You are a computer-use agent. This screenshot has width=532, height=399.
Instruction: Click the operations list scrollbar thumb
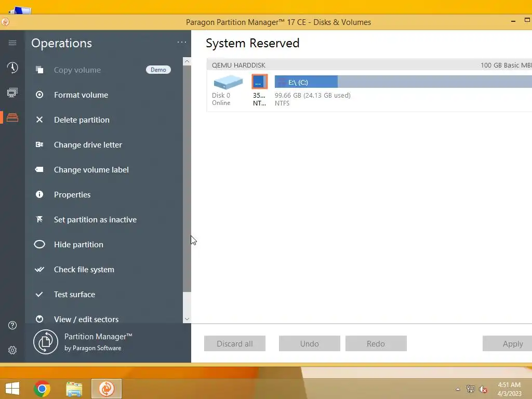pyautogui.click(x=187, y=179)
